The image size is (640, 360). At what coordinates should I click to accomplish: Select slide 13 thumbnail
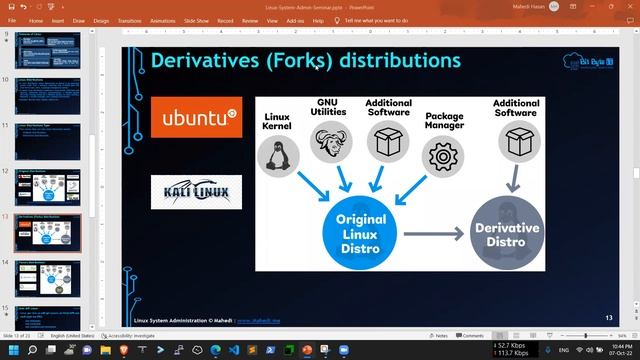point(48,233)
